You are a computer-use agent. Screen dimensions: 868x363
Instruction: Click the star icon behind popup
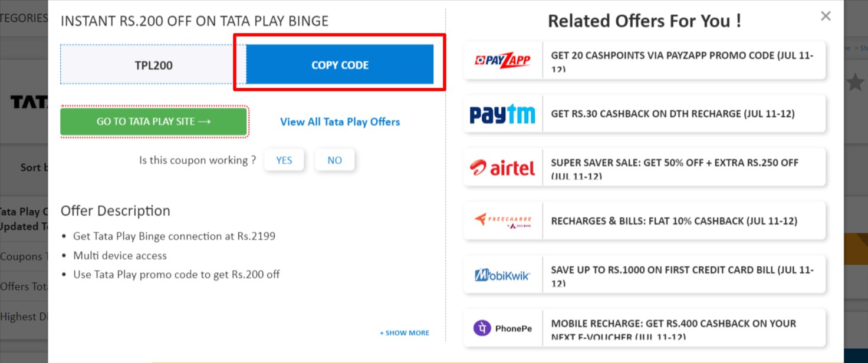(856, 83)
